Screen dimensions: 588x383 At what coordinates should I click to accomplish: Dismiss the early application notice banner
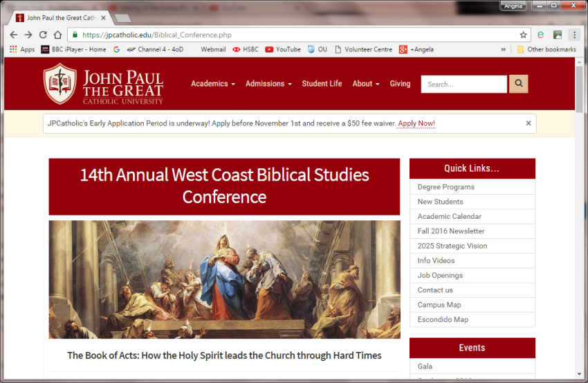tap(528, 123)
